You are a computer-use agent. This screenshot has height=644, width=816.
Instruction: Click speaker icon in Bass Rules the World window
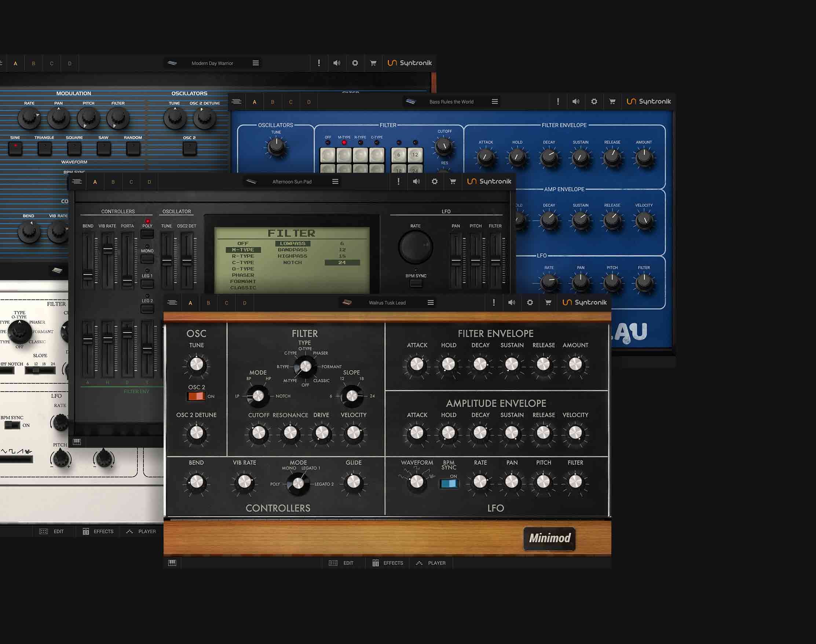[576, 102]
